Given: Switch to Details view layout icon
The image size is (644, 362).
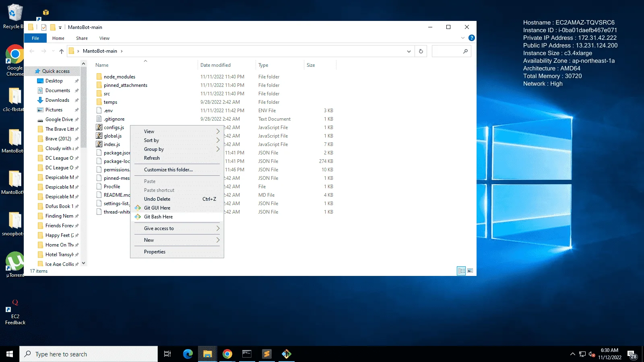Looking at the screenshot, I should (x=461, y=271).
